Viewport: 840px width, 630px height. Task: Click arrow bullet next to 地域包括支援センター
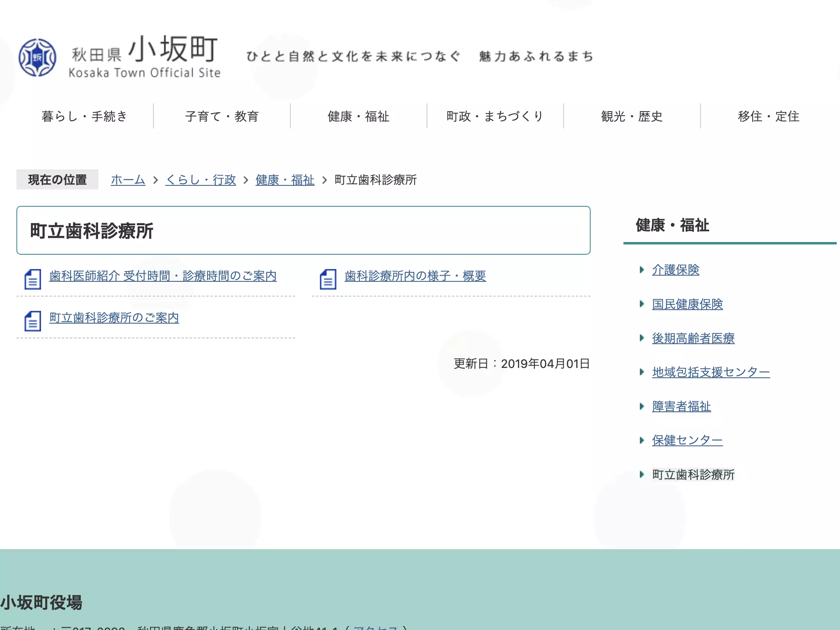point(642,372)
